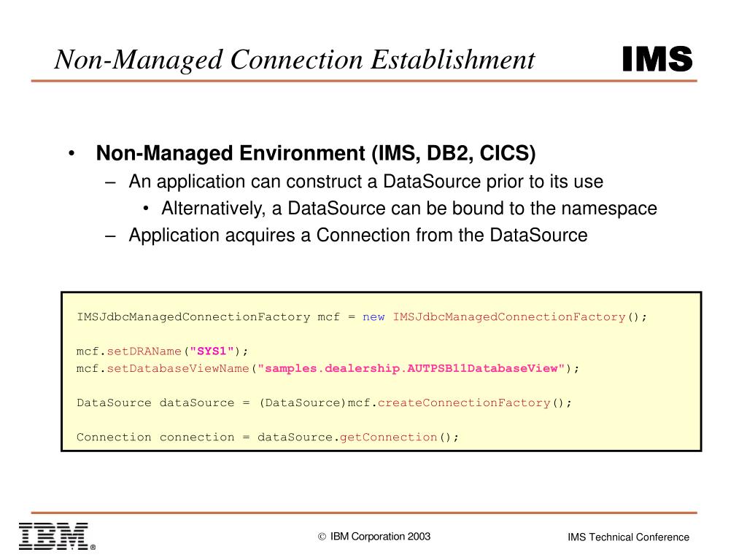Click the 'new IMSJdbcManagedConnectionFactory()' code line

tap(362, 317)
